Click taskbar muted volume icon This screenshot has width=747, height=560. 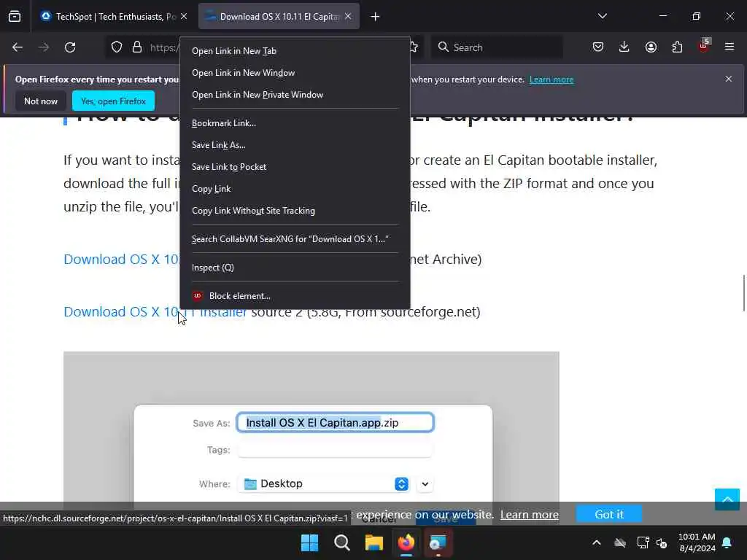click(662, 542)
